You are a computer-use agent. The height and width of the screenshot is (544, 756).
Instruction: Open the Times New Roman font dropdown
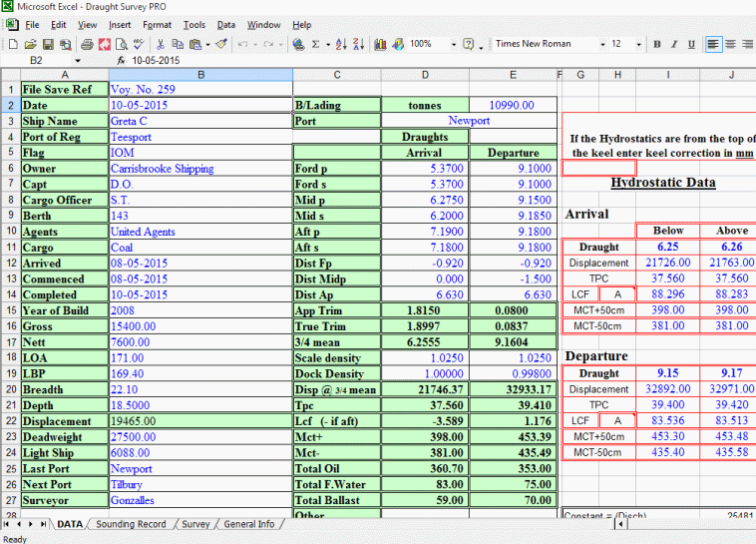(602, 45)
